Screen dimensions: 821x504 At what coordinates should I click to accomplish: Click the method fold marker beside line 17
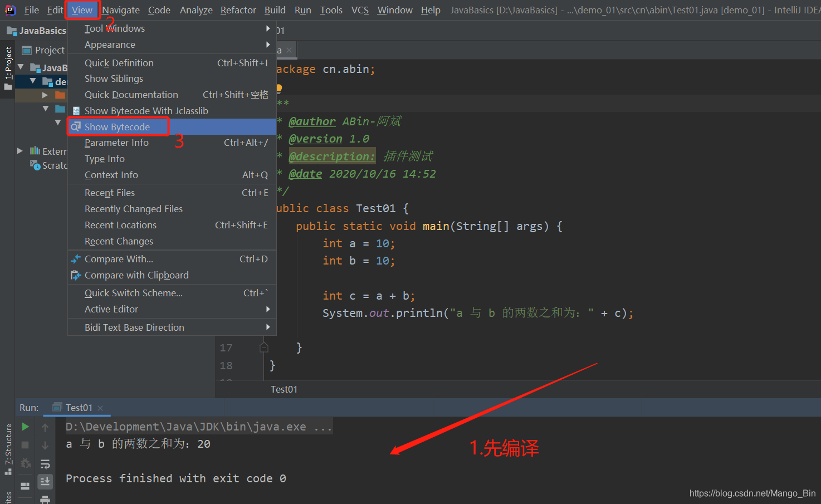264,348
